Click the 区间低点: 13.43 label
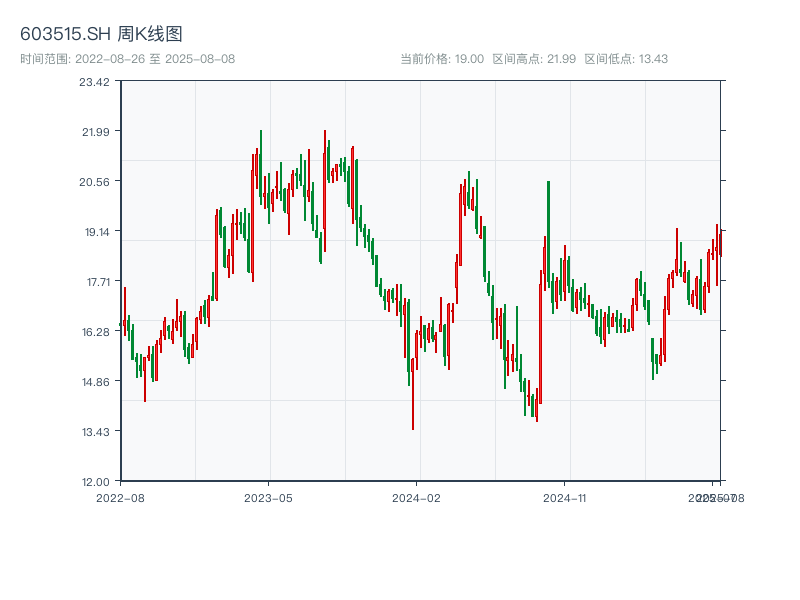The width and height of the screenshot is (800, 600). [x=626, y=59]
